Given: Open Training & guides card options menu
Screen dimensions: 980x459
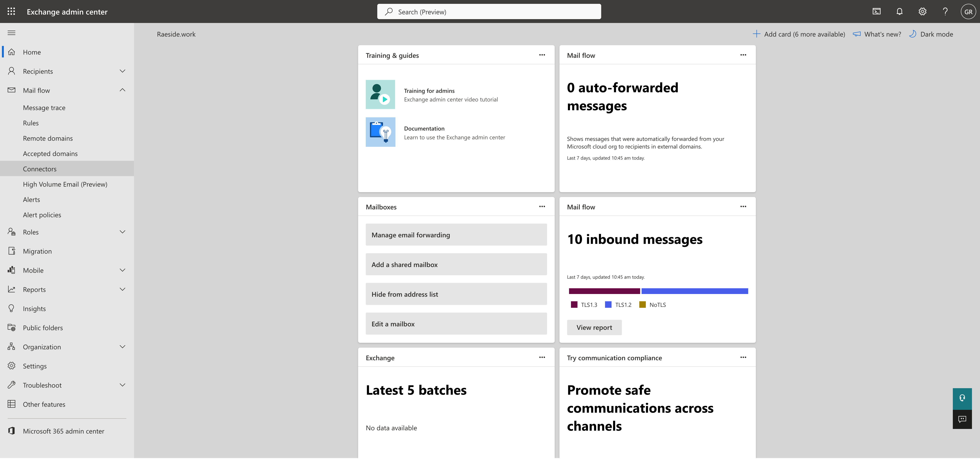Looking at the screenshot, I should click(x=542, y=55).
